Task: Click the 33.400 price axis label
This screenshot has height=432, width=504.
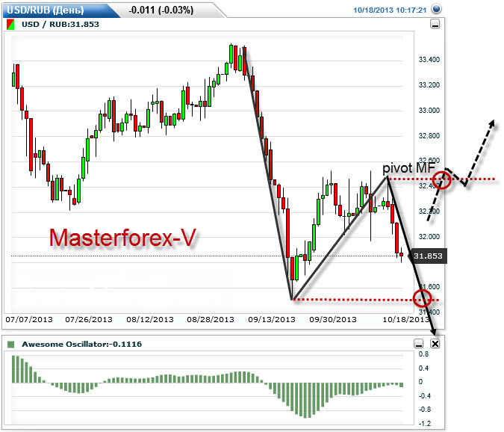Action: click(x=429, y=60)
